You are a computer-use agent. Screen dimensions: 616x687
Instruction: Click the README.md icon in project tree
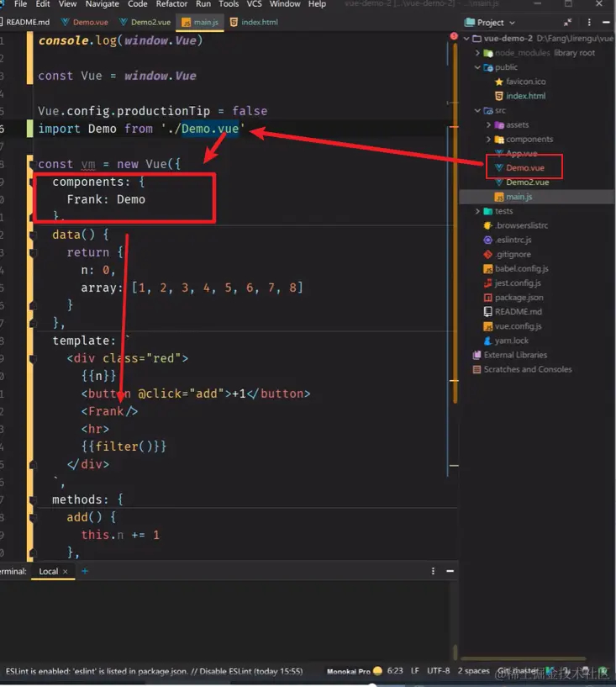tap(487, 313)
